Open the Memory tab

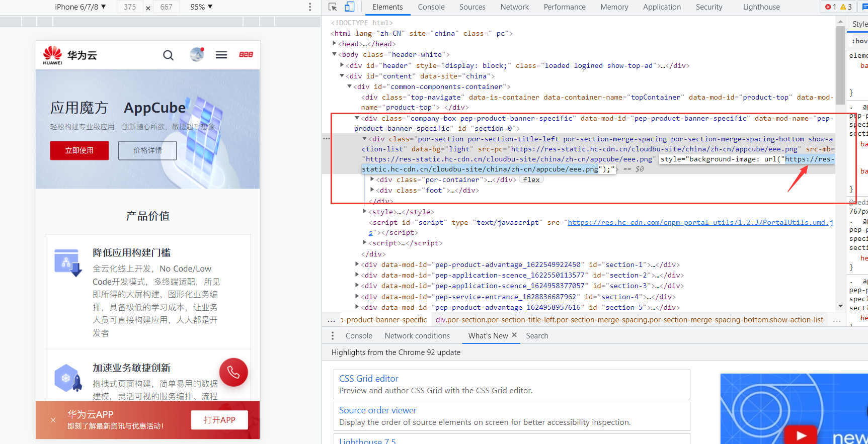614,7
